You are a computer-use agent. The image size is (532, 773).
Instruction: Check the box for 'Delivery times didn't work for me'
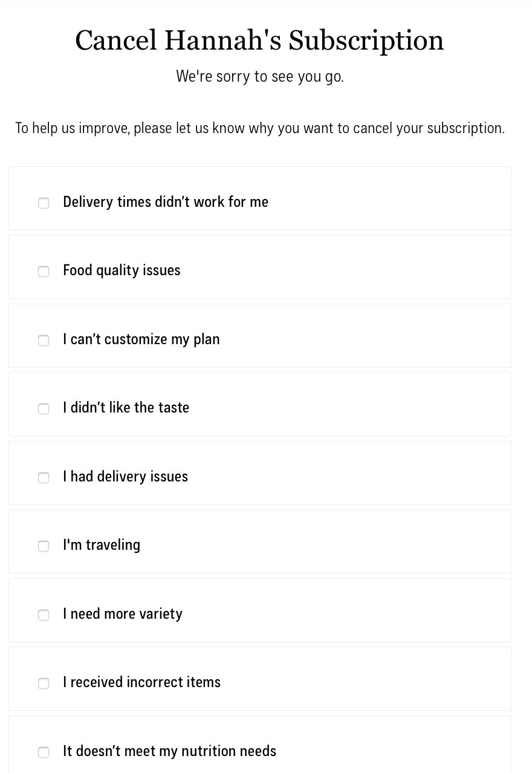coord(44,203)
